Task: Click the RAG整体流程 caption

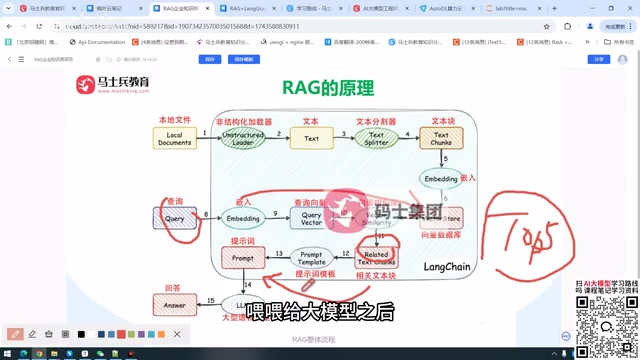Action: click(313, 339)
